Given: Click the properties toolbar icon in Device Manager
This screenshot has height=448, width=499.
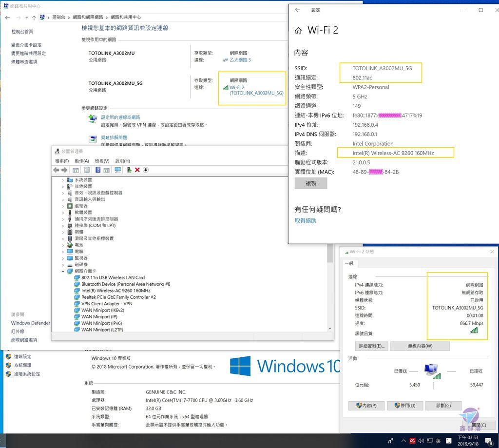Looking at the screenshot, I should coord(87,170).
